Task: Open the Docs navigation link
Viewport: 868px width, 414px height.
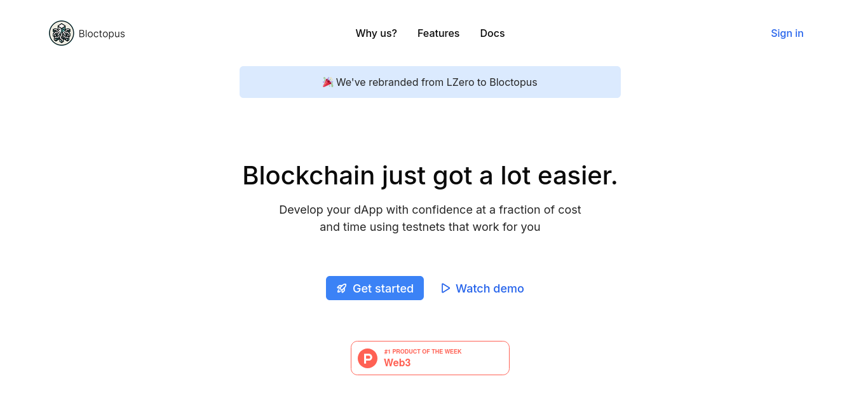Action: 492,33
